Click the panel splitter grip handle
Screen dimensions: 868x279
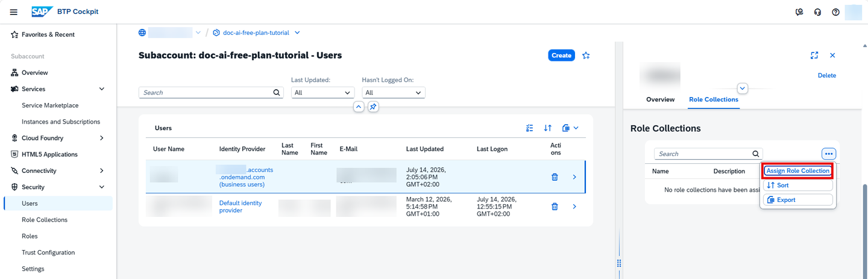618,263
